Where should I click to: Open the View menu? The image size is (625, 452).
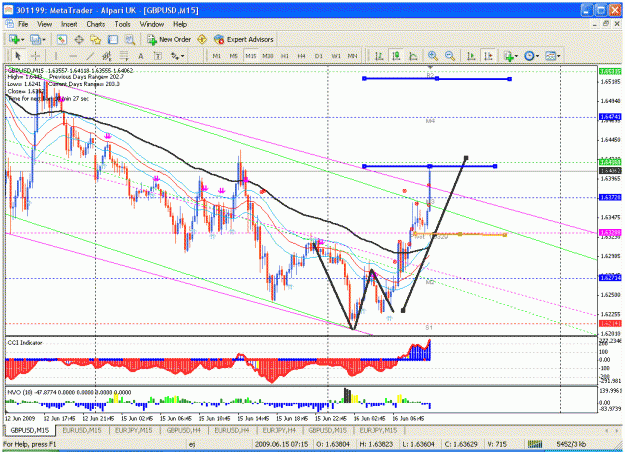(45, 24)
